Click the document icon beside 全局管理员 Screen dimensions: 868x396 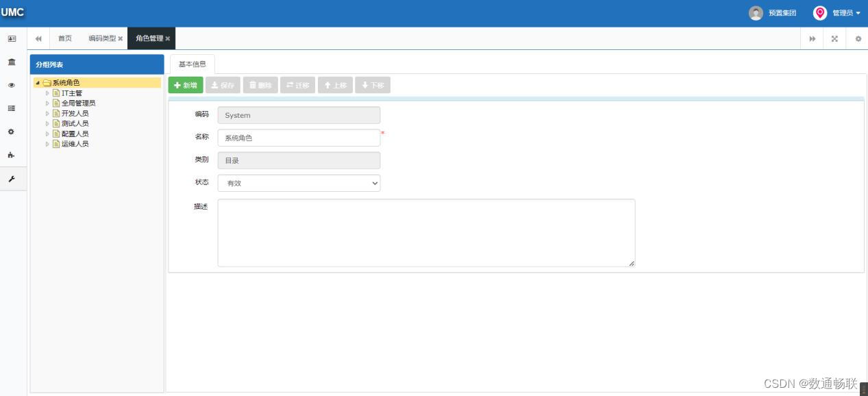[x=56, y=103]
